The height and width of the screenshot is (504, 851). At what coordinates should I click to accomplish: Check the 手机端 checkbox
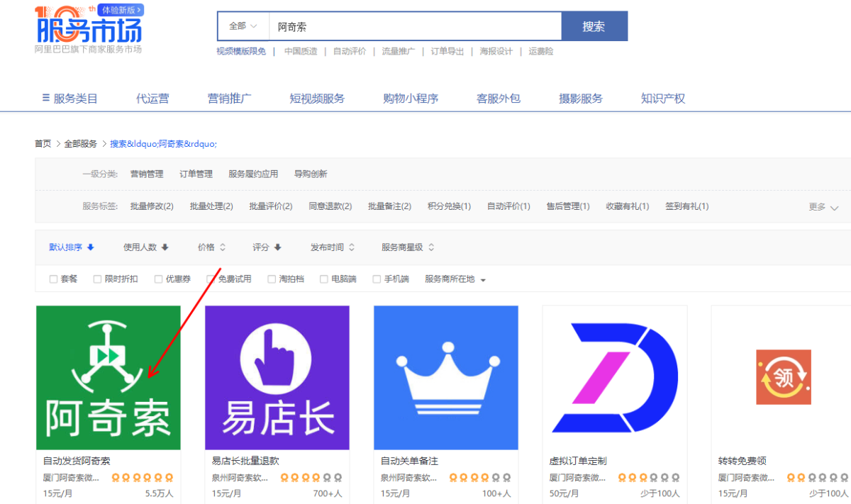pyautogui.click(x=377, y=279)
